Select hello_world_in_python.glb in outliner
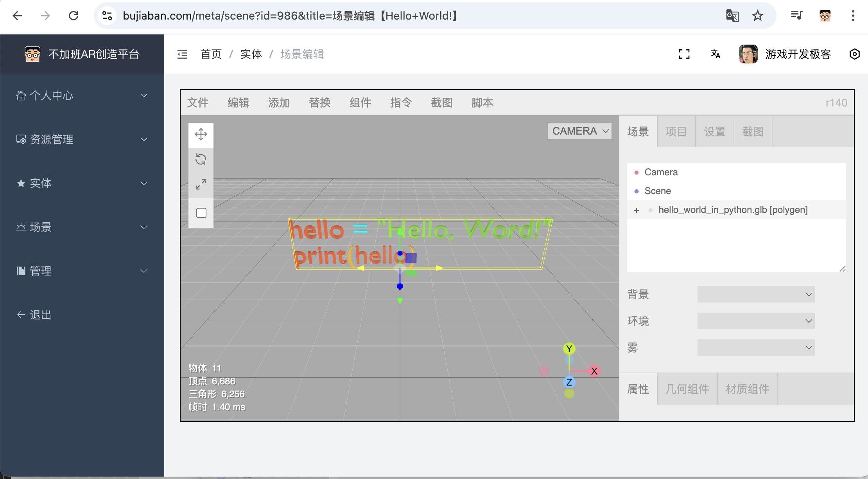 [x=737, y=210]
